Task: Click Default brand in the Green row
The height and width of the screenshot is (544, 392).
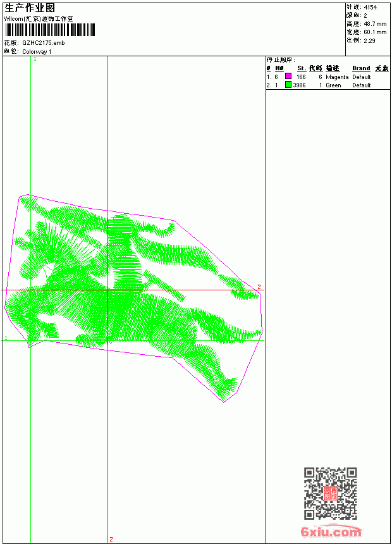Action: click(361, 85)
